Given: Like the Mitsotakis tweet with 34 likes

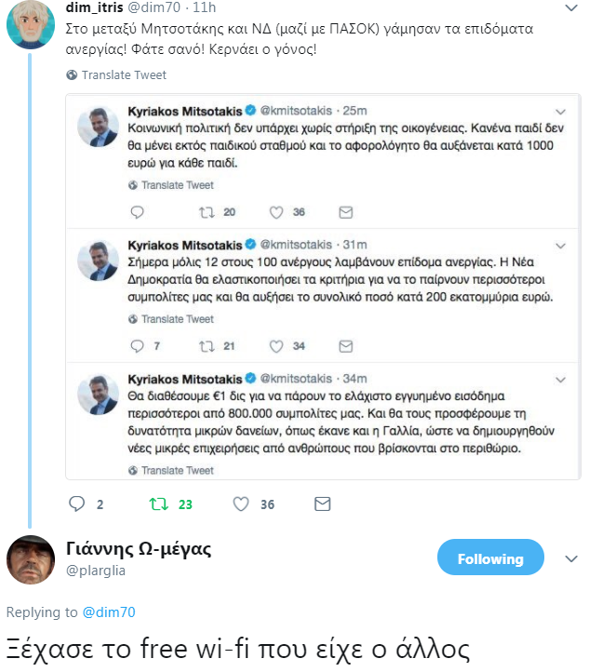Looking at the screenshot, I should click(x=275, y=346).
